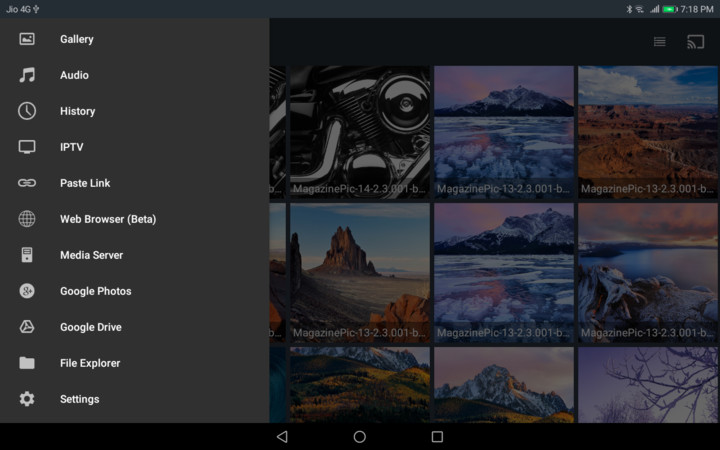The image size is (720, 450).
Task: Tap the Media Server icon
Action: 27,255
